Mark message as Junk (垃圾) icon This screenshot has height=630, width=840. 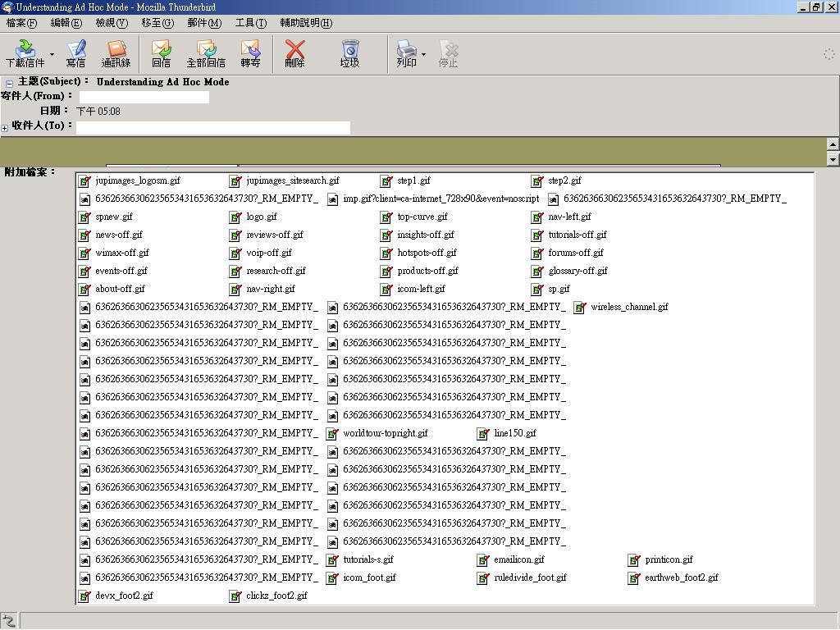coord(350,50)
